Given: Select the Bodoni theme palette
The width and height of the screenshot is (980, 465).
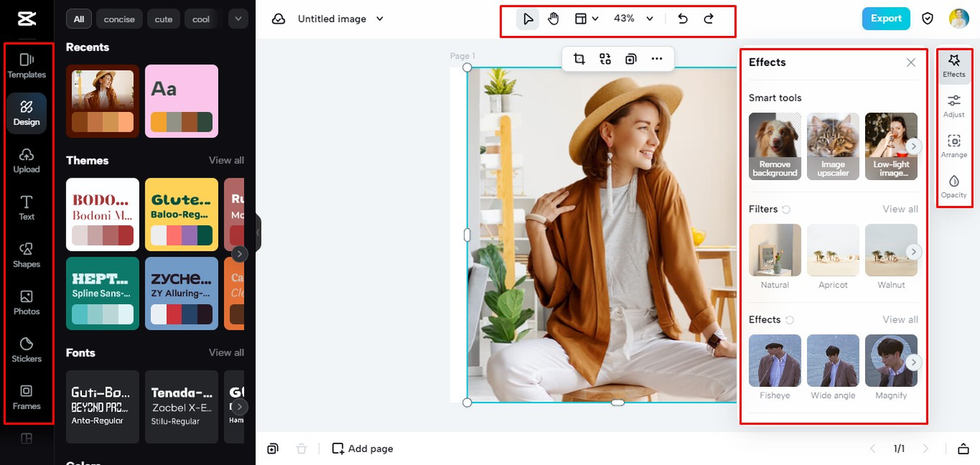Looking at the screenshot, I should click(103, 214).
